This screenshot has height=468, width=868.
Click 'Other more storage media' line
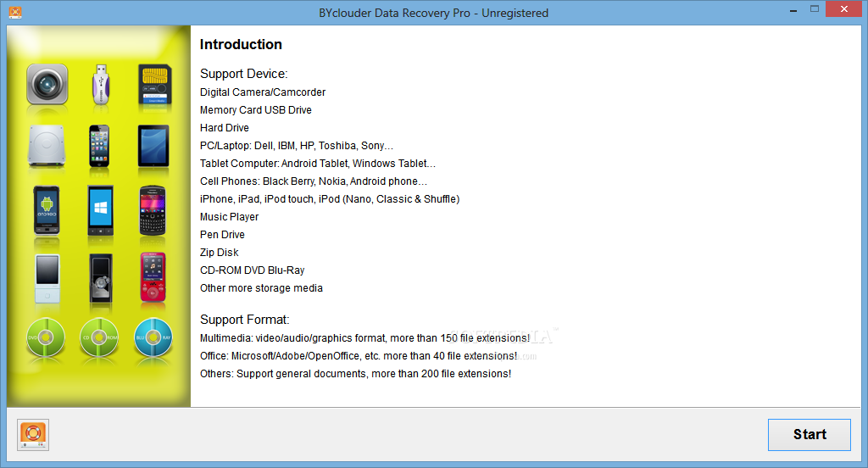point(261,288)
